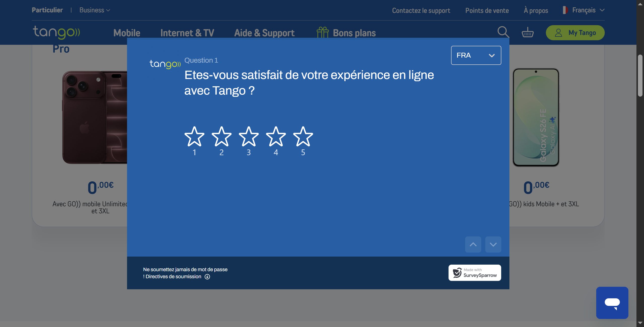Go to next question with down arrow
The image size is (644, 327).
click(493, 244)
